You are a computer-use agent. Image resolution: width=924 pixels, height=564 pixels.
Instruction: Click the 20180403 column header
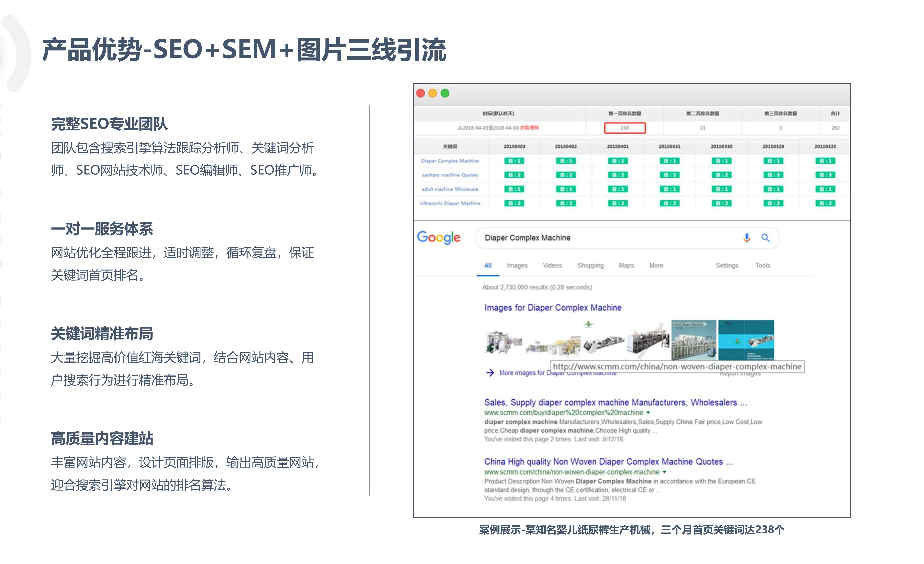tap(514, 146)
